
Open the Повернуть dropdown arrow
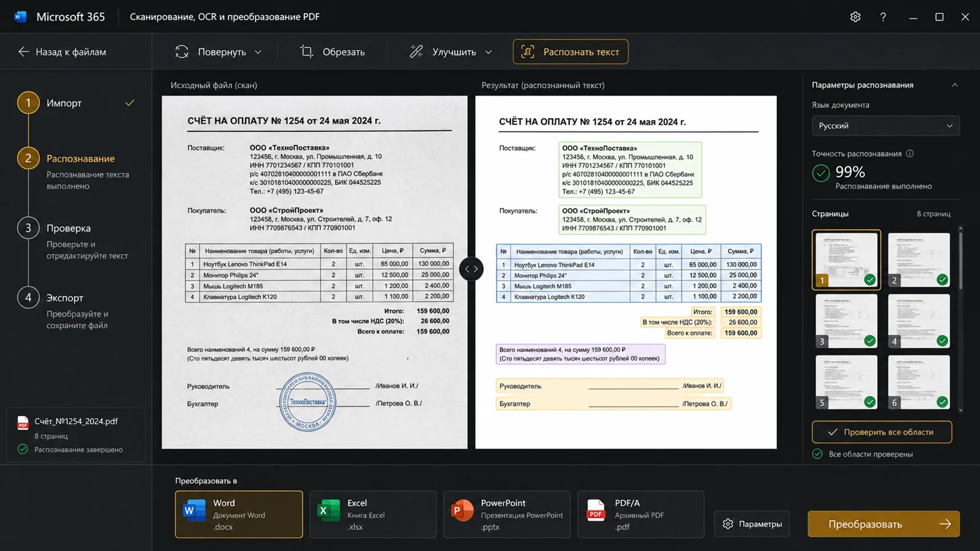[x=258, y=52]
